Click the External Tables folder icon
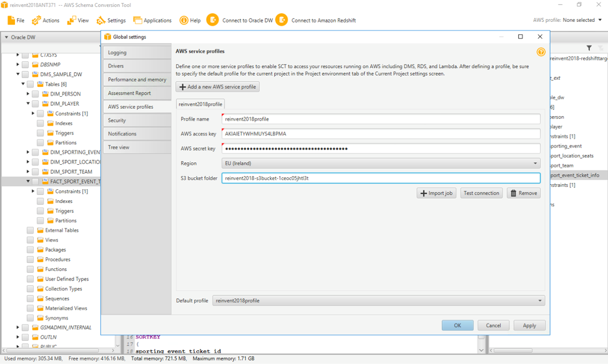 pos(41,230)
